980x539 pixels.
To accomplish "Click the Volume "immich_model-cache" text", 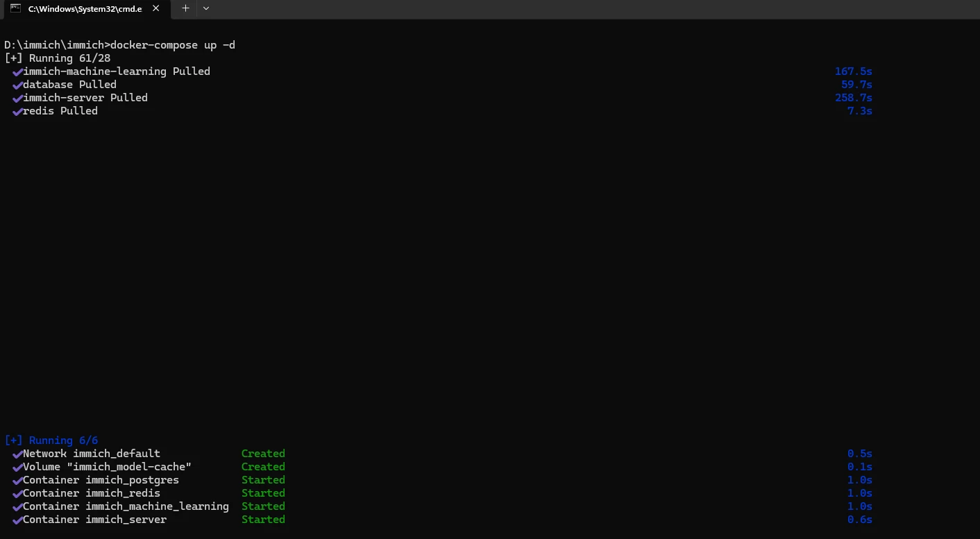I will [107, 467].
